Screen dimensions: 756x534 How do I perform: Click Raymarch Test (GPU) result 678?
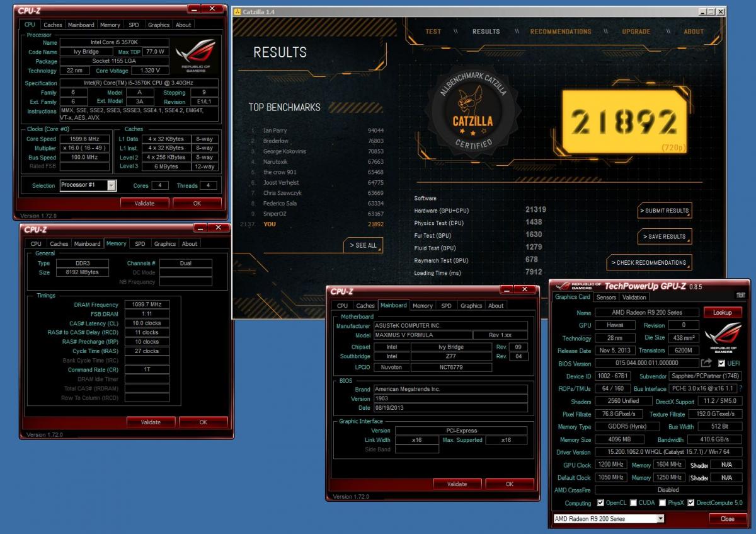(532, 260)
